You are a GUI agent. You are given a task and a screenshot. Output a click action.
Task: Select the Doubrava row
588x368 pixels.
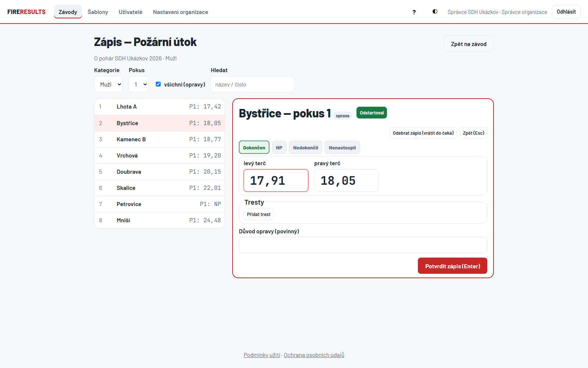159,171
